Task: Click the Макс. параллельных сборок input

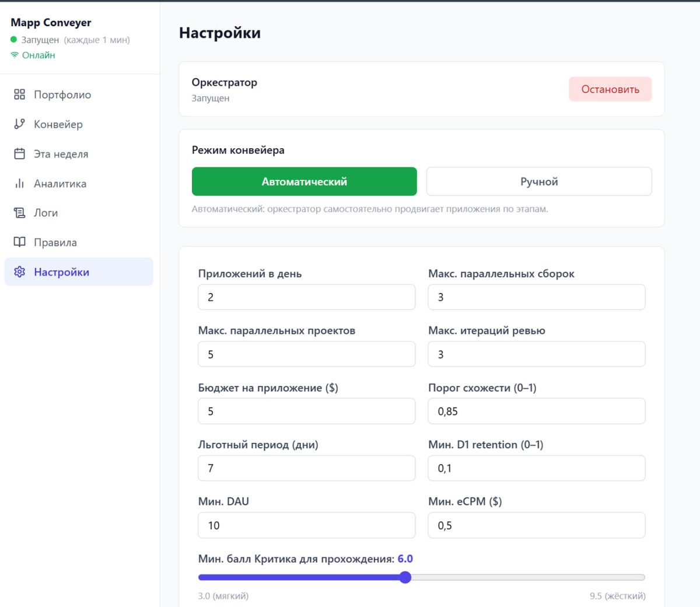Action: (537, 297)
